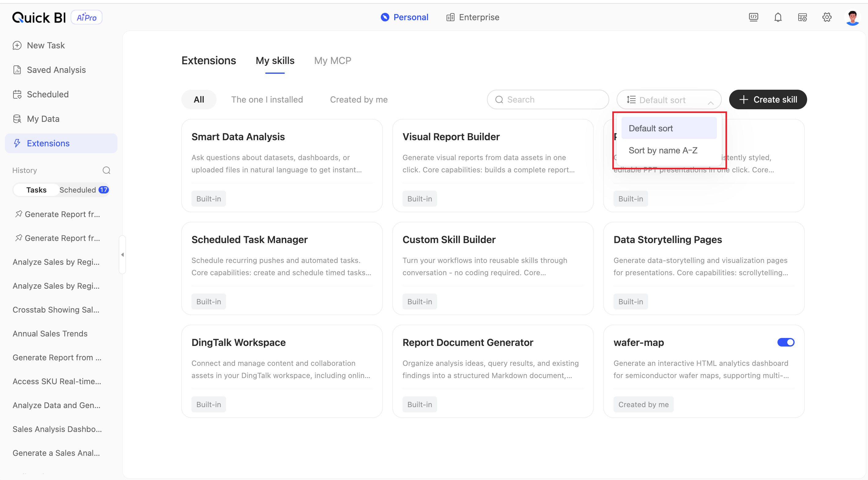868x480 pixels.
Task: Click the sort lines icon
Action: [x=631, y=100]
